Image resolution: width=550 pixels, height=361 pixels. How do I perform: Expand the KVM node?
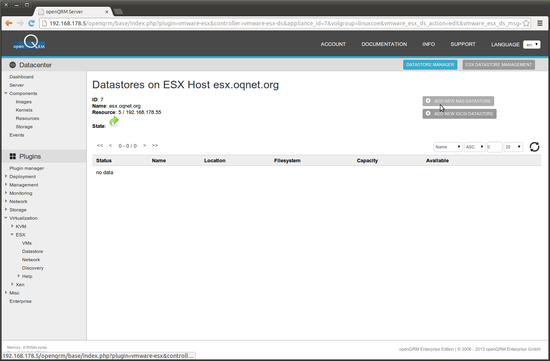click(x=12, y=226)
